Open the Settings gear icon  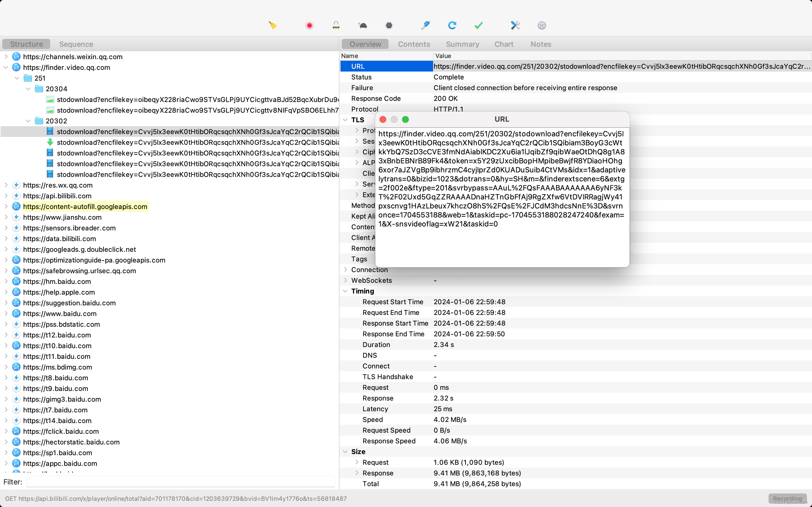542,25
